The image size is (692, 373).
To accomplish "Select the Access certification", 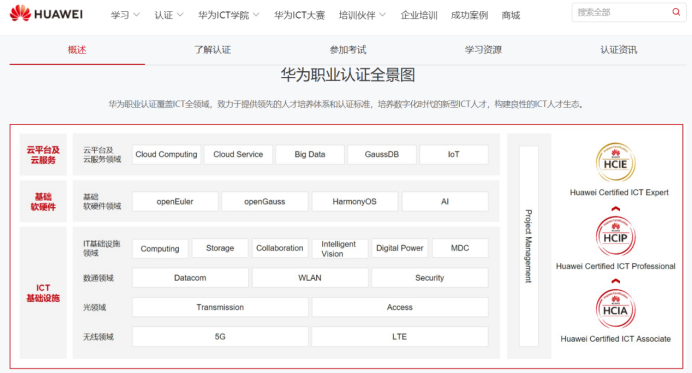I will [400, 307].
